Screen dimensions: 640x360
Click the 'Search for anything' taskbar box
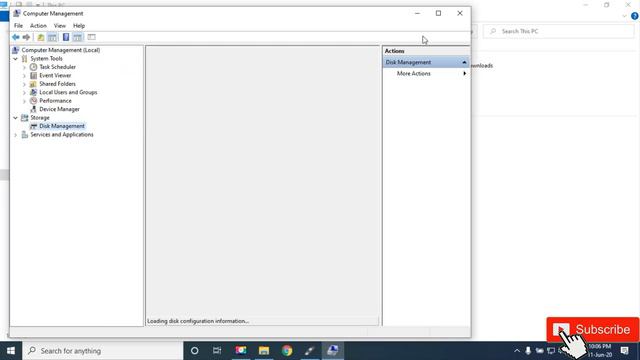(x=102, y=351)
